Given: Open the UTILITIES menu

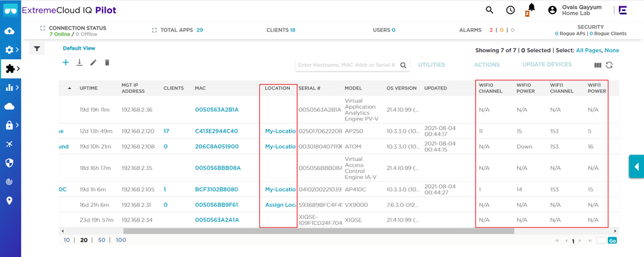Looking at the screenshot, I should pos(431,65).
